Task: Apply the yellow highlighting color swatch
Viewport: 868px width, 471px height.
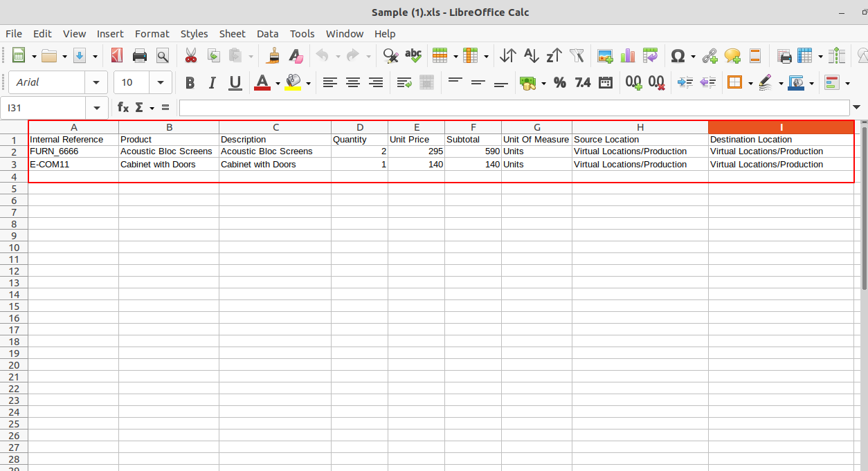Action: [293, 83]
